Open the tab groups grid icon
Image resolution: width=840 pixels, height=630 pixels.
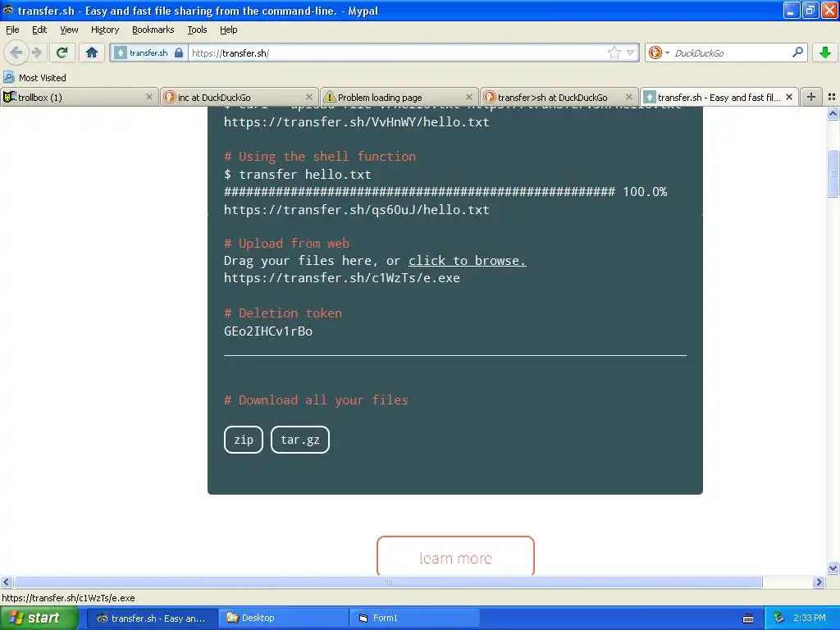tap(832, 97)
